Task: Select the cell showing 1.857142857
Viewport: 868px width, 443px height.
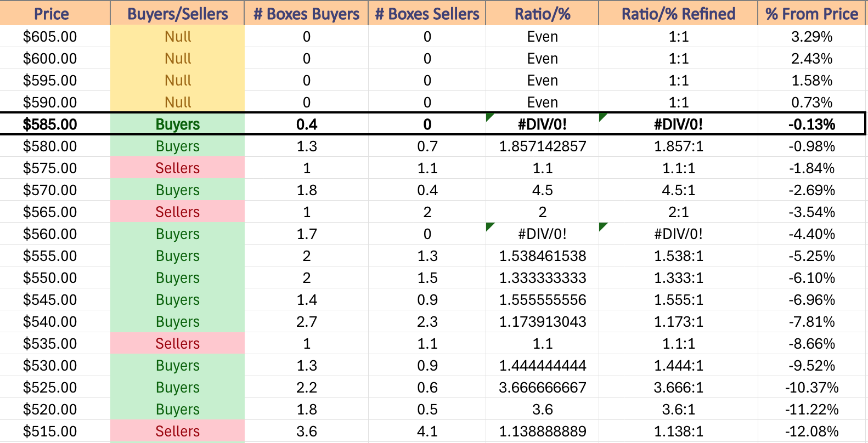Action: pyautogui.click(x=542, y=146)
